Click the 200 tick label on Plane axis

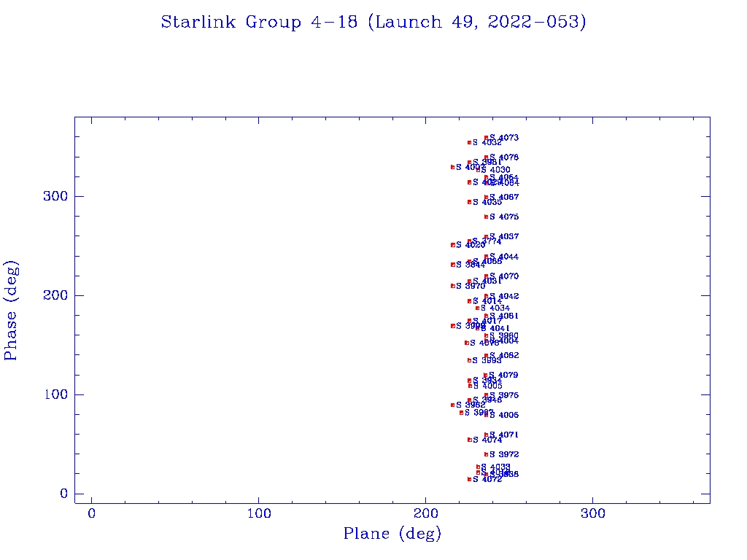[425, 513]
